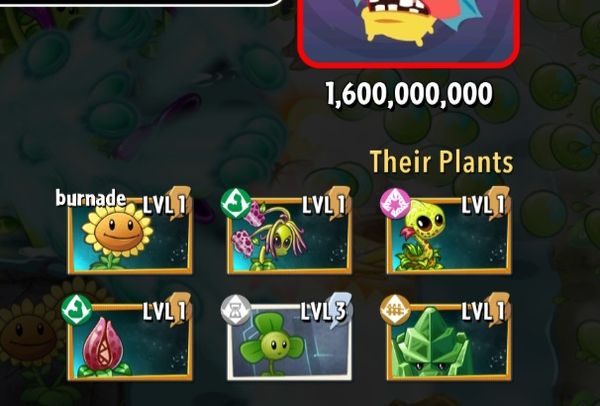Click LVL 1 label on snake plant card

pyautogui.click(x=483, y=205)
